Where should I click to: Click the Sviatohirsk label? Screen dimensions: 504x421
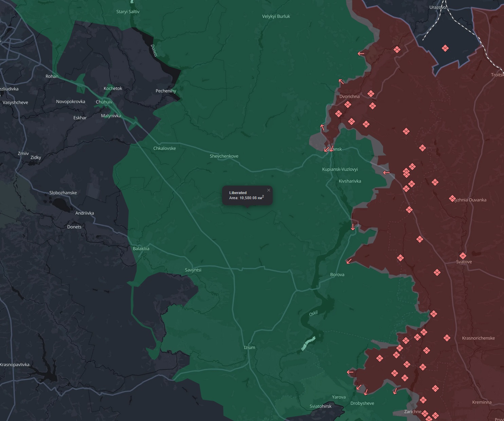[x=320, y=406]
